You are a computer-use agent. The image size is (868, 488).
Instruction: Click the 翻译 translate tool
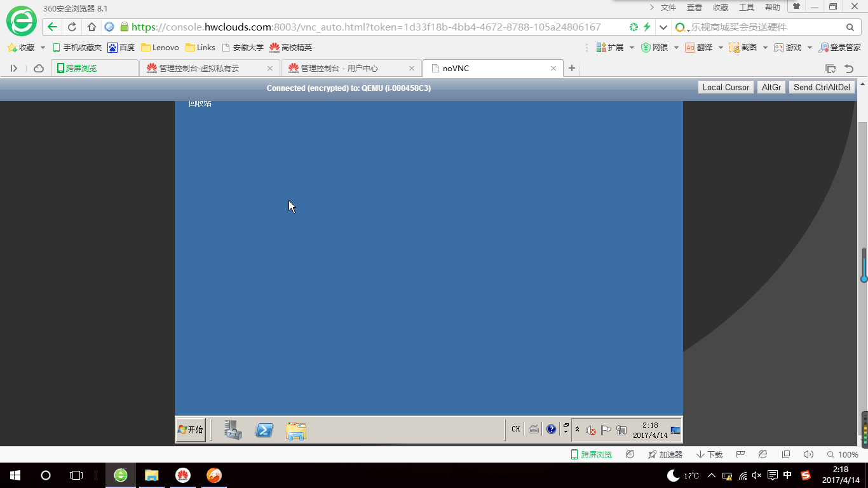pyautogui.click(x=699, y=48)
